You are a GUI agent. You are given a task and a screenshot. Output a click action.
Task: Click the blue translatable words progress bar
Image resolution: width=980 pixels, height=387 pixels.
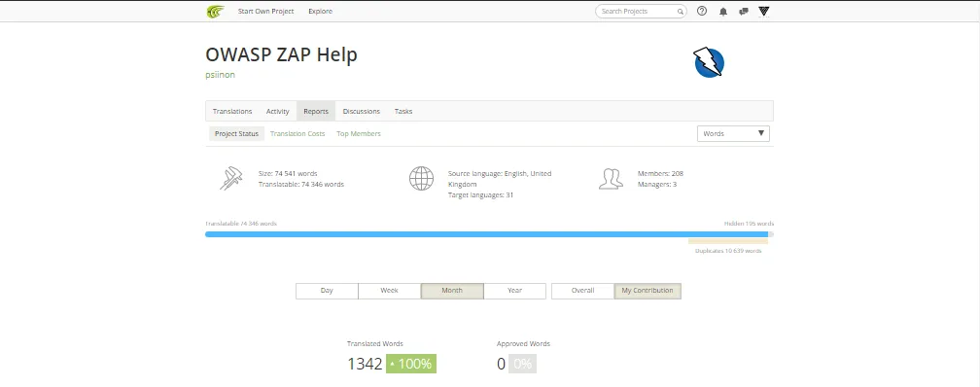pos(486,234)
